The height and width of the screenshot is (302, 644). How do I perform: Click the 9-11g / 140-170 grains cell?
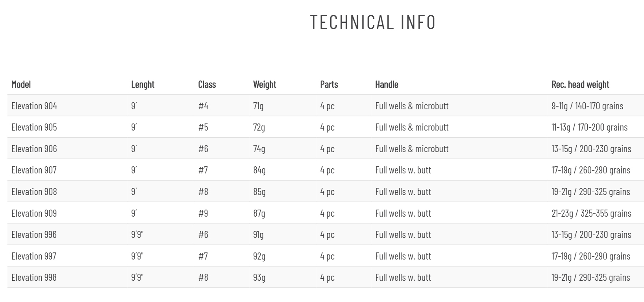[x=587, y=106]
